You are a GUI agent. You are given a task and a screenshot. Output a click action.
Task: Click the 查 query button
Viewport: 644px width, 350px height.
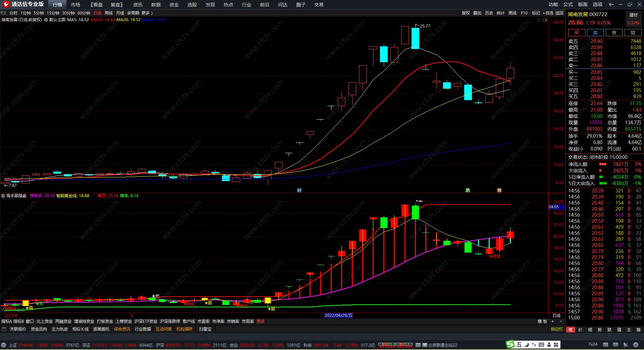[614, 33]
